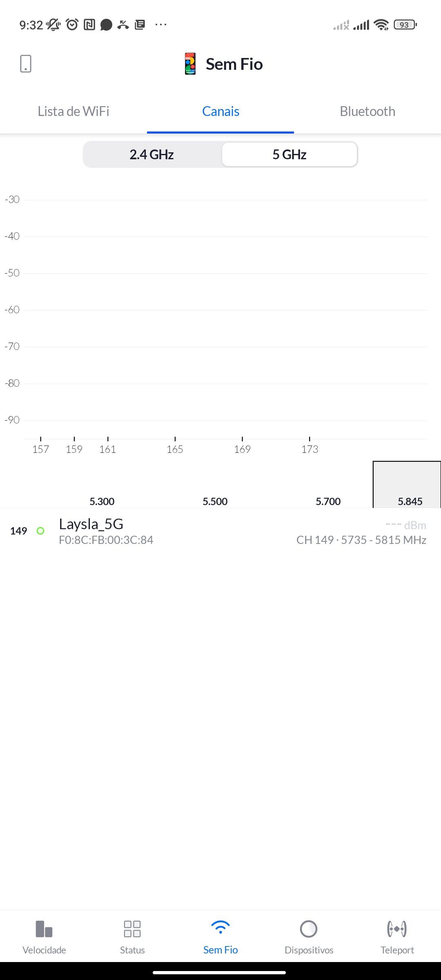Jump to the 5.700 frequency range
441x980 pixels.
(x=328, y=501)
